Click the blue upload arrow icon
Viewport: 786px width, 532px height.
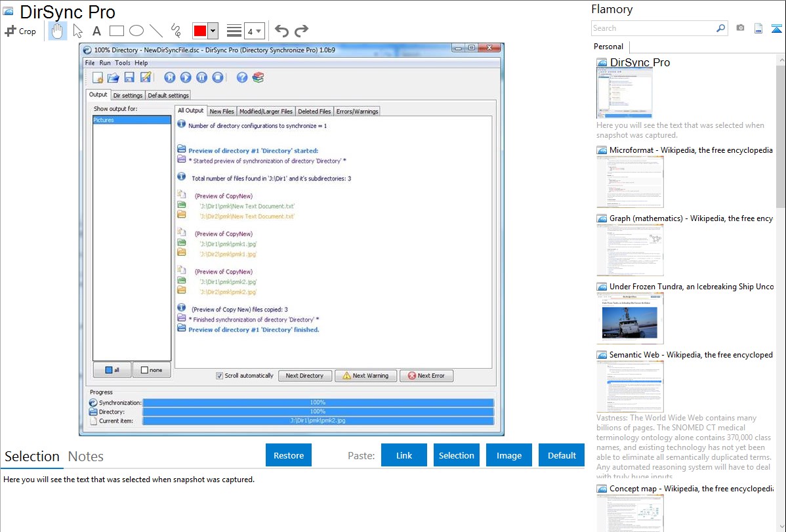(776, 28)
